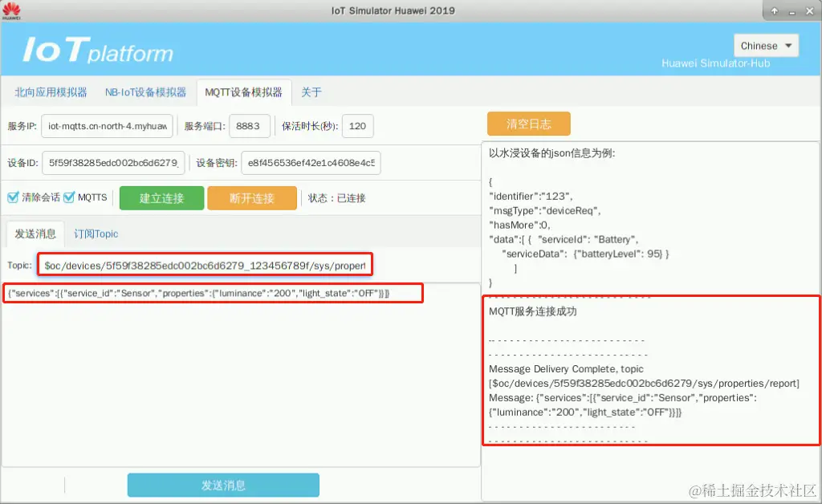Open the Chinese language dropdown
Screen dimensions: 822x504
(x=766, y=46)
